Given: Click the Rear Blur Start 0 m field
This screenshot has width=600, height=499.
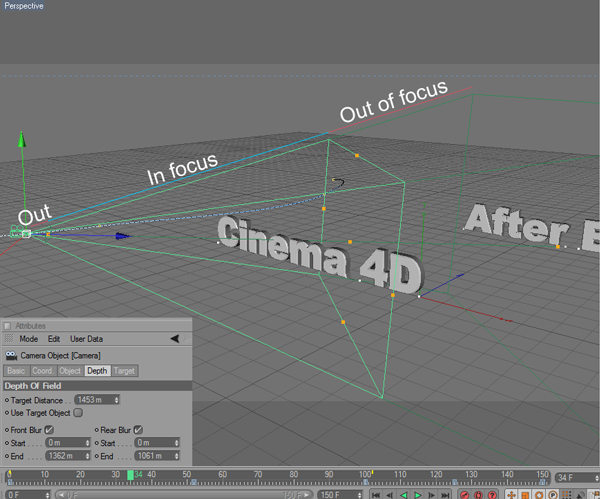Looking at the screenshot, I should click(x=157, y=443).
